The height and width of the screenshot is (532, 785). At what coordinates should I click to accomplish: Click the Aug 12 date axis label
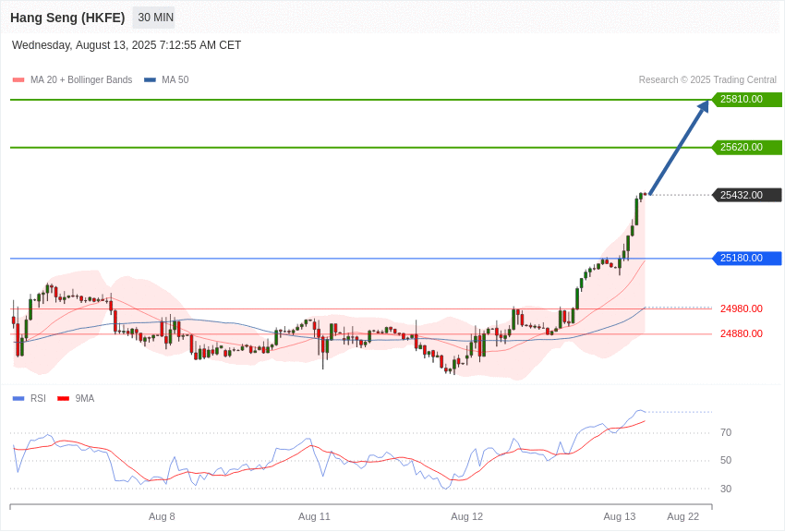click(x=467, y=516)
